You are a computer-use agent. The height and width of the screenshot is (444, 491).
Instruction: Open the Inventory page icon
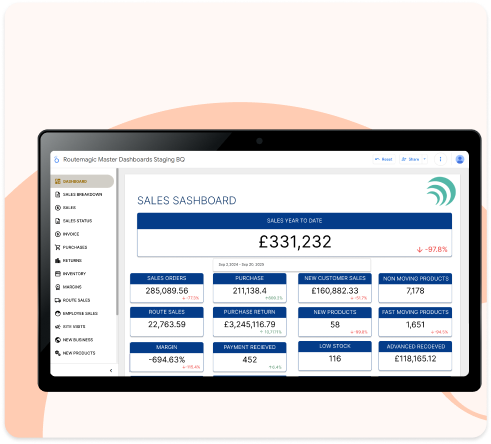coord(58,274)
